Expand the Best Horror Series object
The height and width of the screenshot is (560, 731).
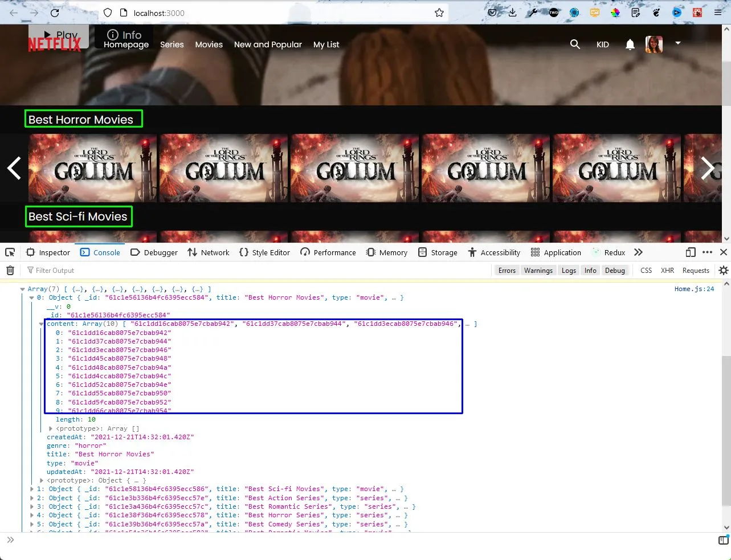[32, 515]
